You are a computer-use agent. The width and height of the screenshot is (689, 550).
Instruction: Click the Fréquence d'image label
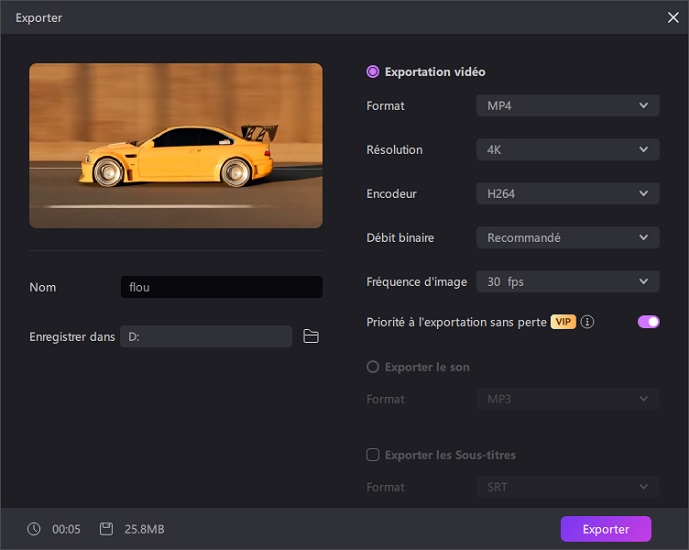(417, 282)
